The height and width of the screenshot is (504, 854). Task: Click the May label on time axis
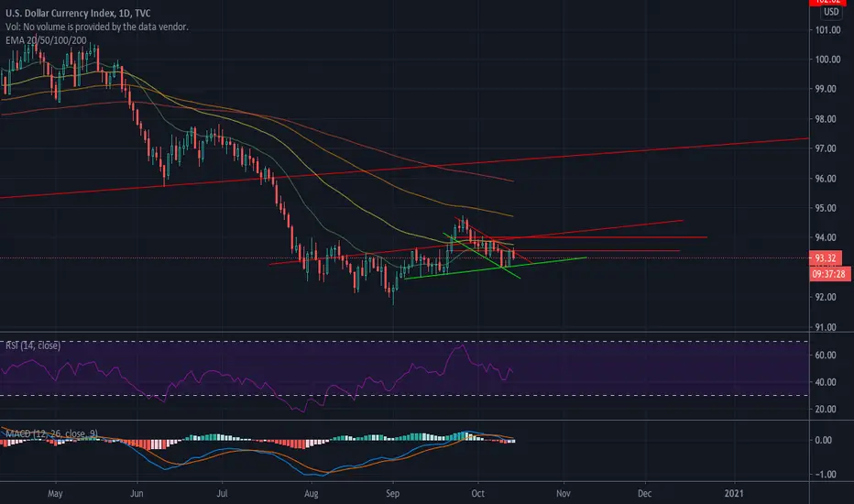[55, 493]
